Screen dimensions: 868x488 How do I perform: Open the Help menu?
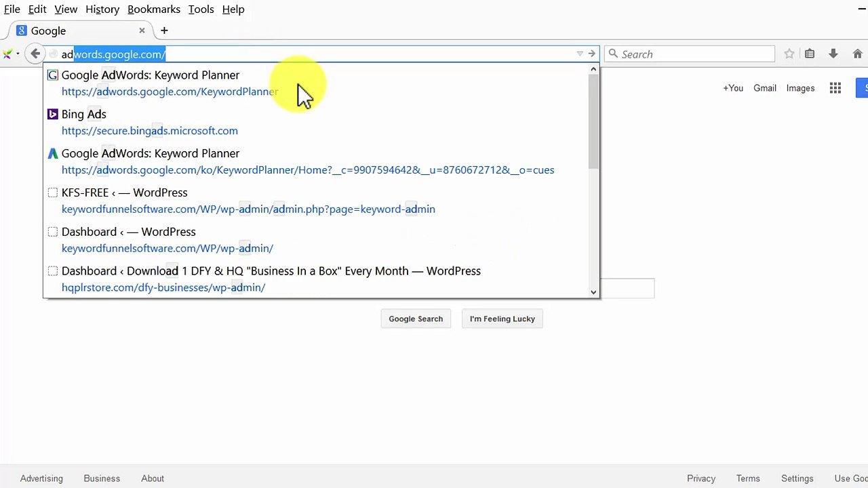[233, 9]
